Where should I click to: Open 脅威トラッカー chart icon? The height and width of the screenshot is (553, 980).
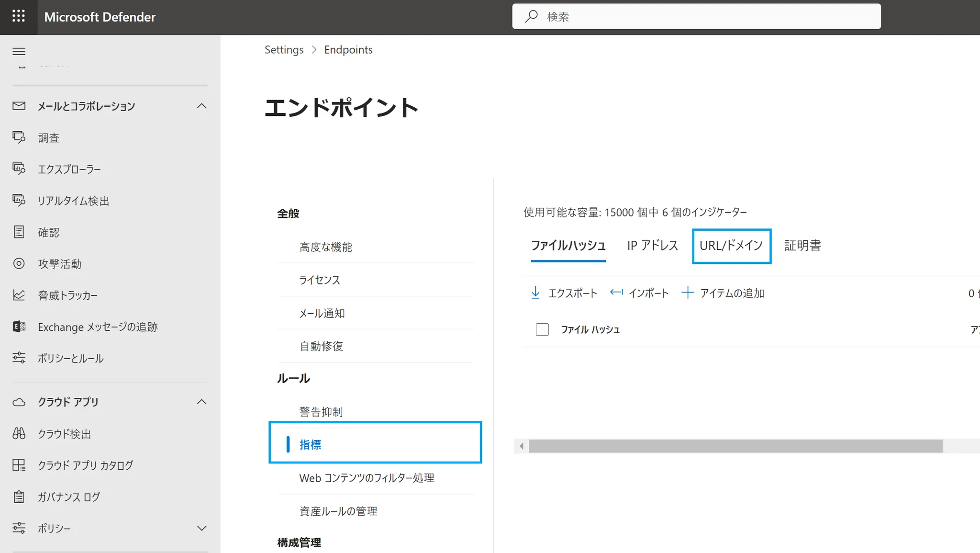pos(19,295)
